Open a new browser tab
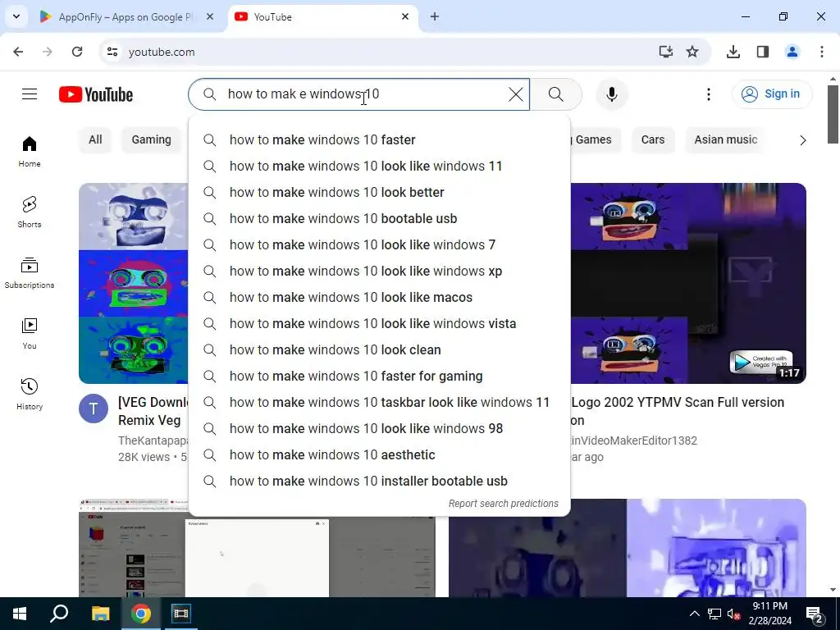The width and height of the screenshot is (840, 630). [x=435, y=17]
